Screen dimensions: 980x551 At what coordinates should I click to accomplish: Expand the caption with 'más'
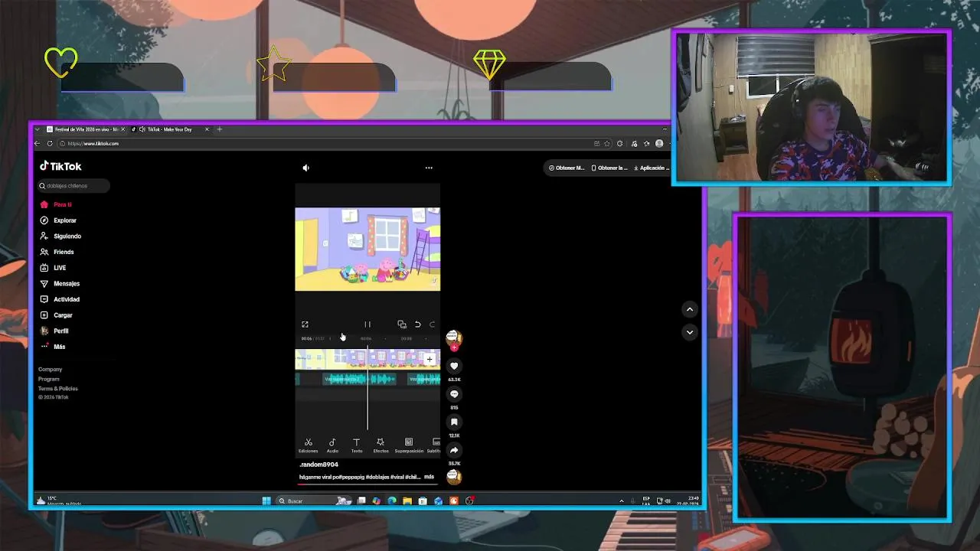(429, 477)
